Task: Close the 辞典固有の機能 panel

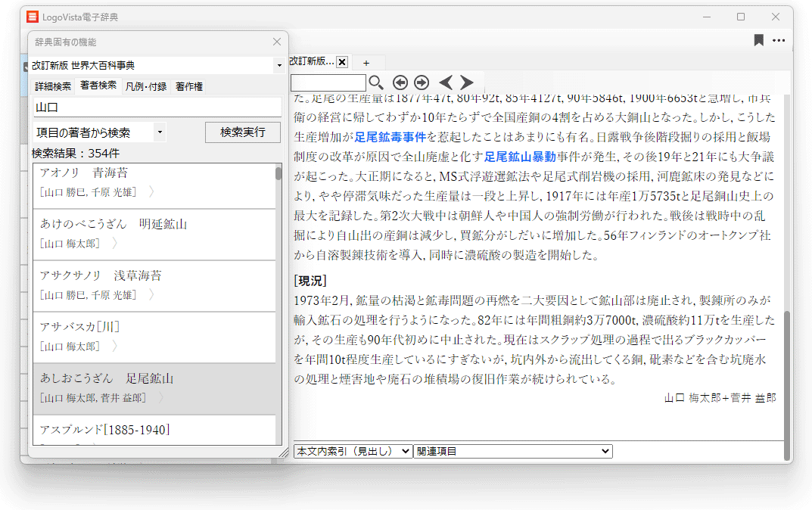Action: 276,42
